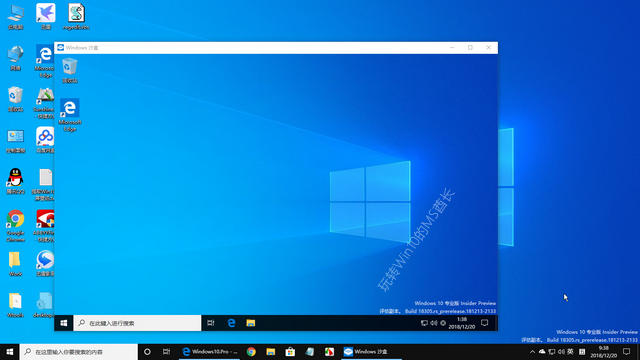Open File Explorer on host taskbar

tap(271, 351)
